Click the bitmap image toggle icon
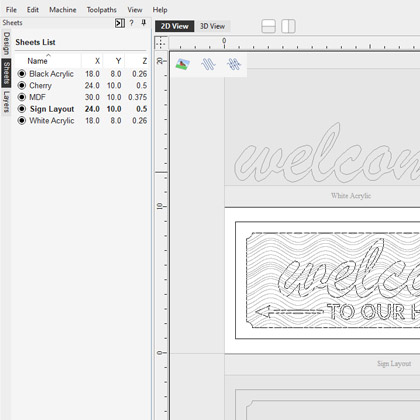This screenshot has width=420, height=420. coord(183,64)
